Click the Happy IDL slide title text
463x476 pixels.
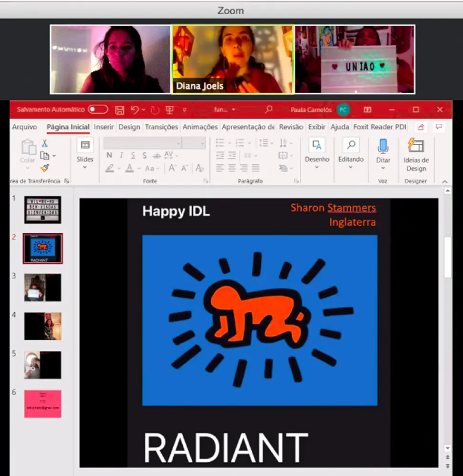click(176, 211)
